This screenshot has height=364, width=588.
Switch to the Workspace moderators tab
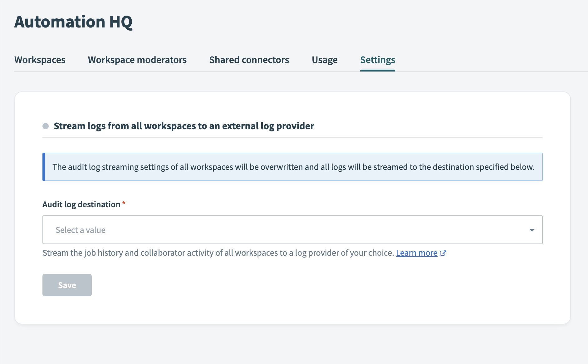[137, 60]
